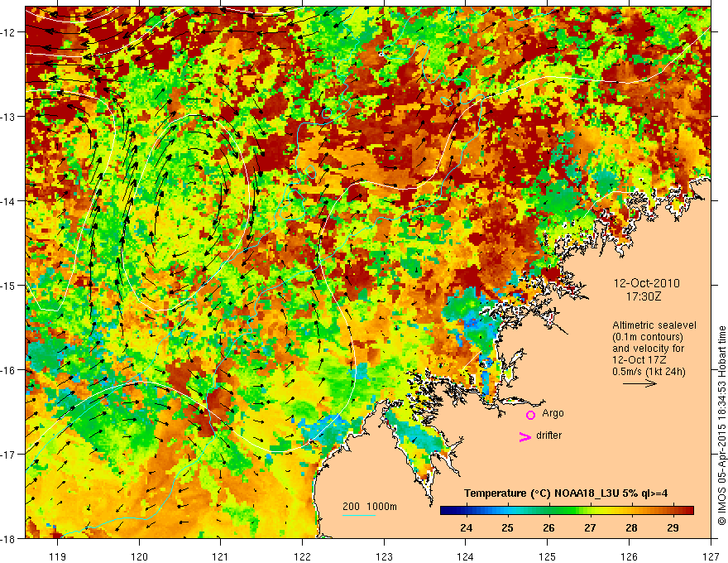The image size is (728, 563).
Task: Click longitude axis label '125' on bottom axis
Action: pos(548,556)
